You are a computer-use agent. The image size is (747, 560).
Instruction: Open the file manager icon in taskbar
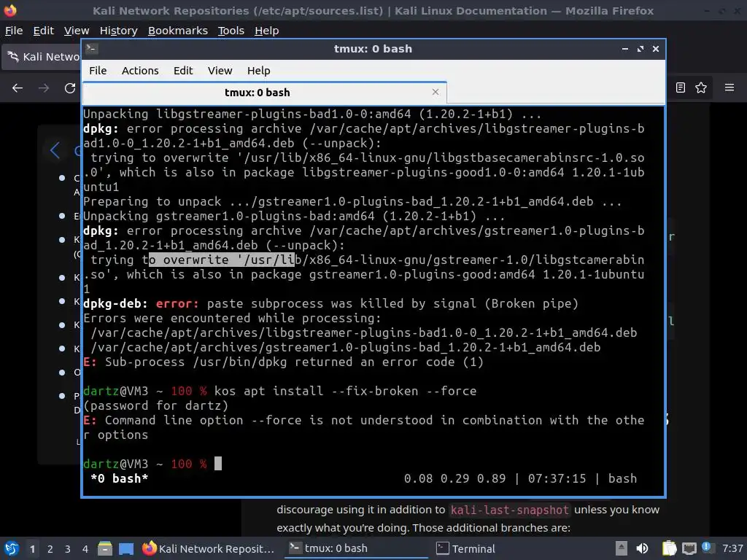[x=105, y=548]
